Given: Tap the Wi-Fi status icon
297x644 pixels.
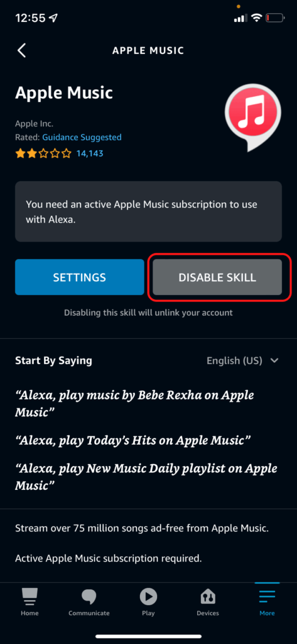Looking at the screenshot, I should pos(257,18).
